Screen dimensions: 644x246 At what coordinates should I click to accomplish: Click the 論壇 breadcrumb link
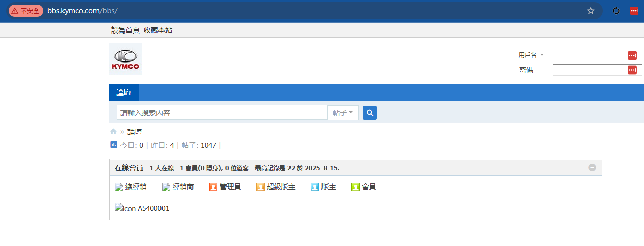[x=135, y=132]
